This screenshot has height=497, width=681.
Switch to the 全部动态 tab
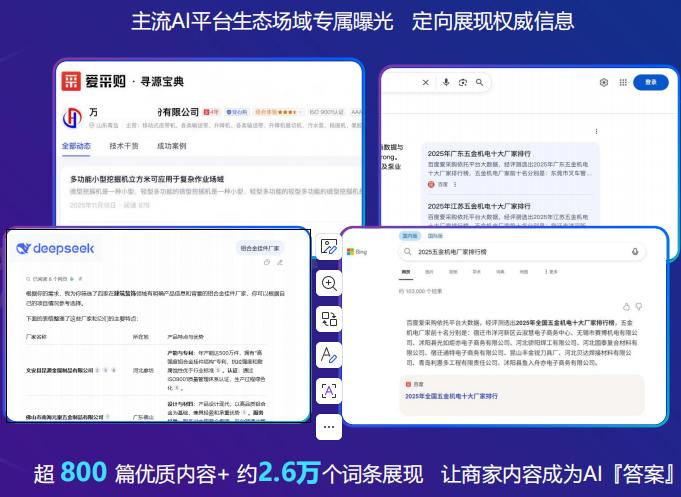click(x=76, y=146)
